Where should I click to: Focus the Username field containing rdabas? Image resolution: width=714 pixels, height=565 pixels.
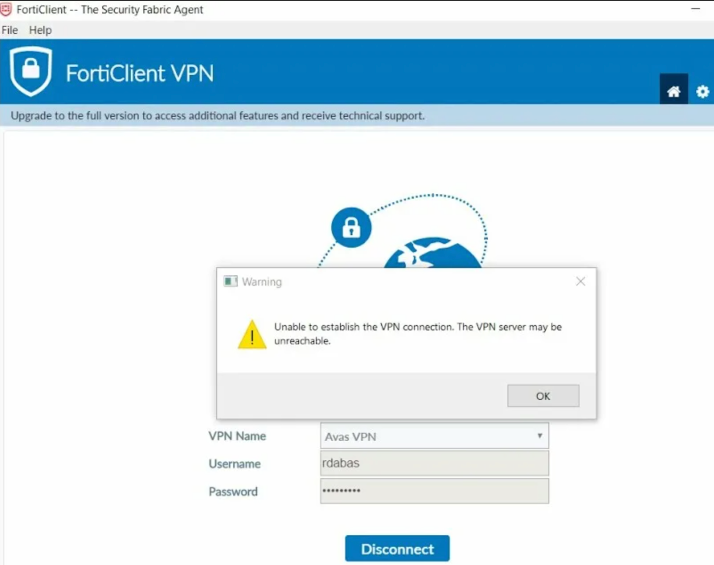(434, 463)
